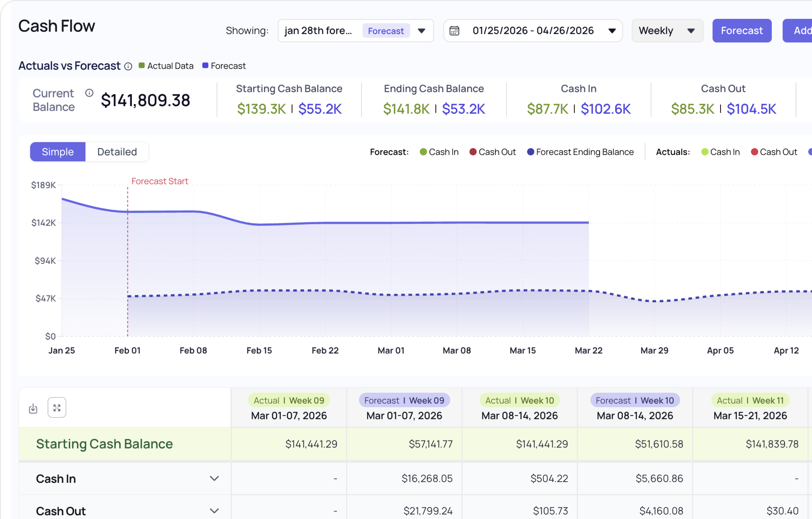Click info icon beside Current Balance
812x519 pixels.
point(89,93)
